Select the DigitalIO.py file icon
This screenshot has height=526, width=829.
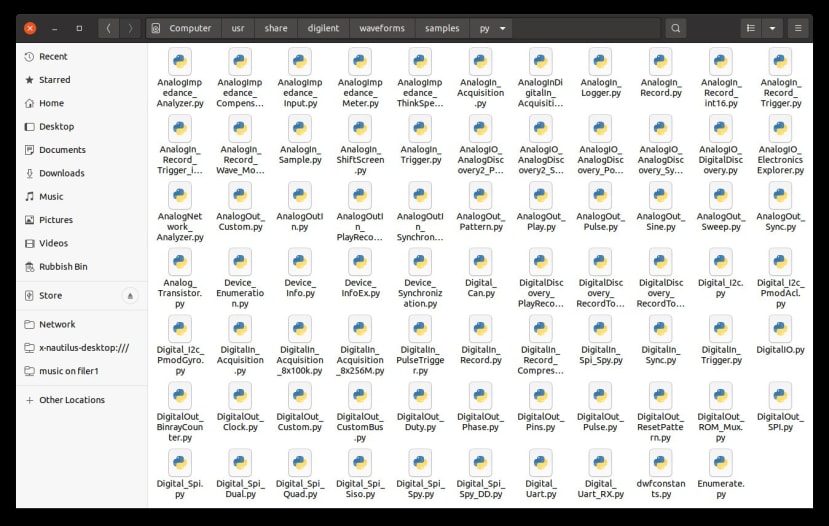[780, 329]
